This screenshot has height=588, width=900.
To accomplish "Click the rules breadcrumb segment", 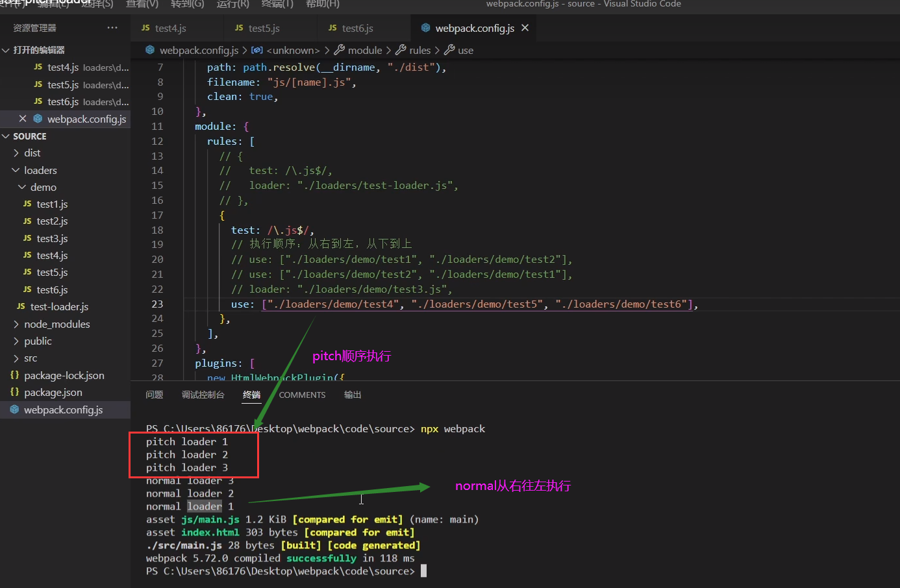I will tap(420, 50).
